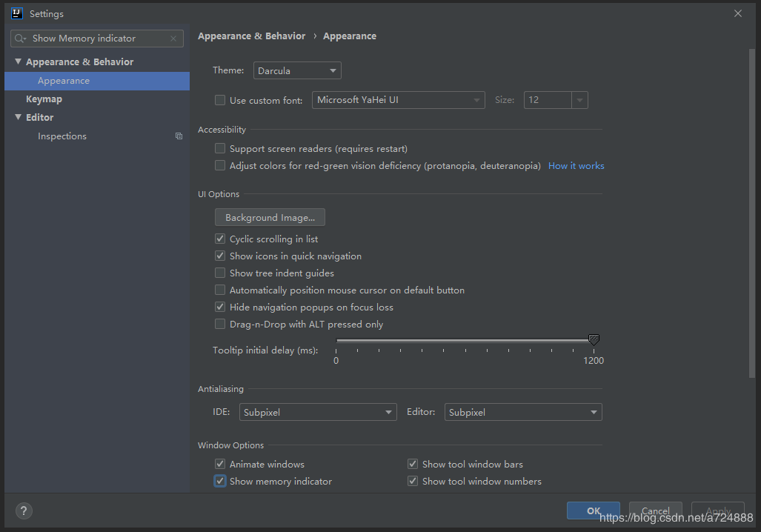Collapse the Appearance & Behavior tree node

point(18,61)
